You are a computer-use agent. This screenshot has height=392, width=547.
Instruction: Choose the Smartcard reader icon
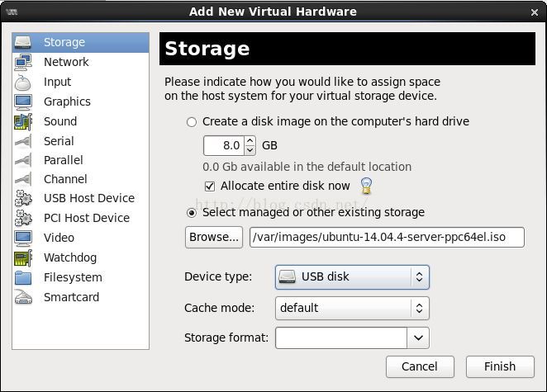tap(23, 297)
